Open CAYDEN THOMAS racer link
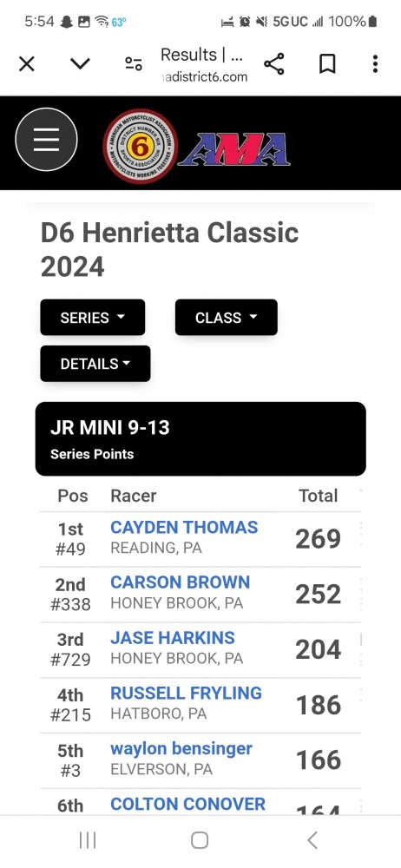This screenshot has height=868, width=401. tap(184, 527)
